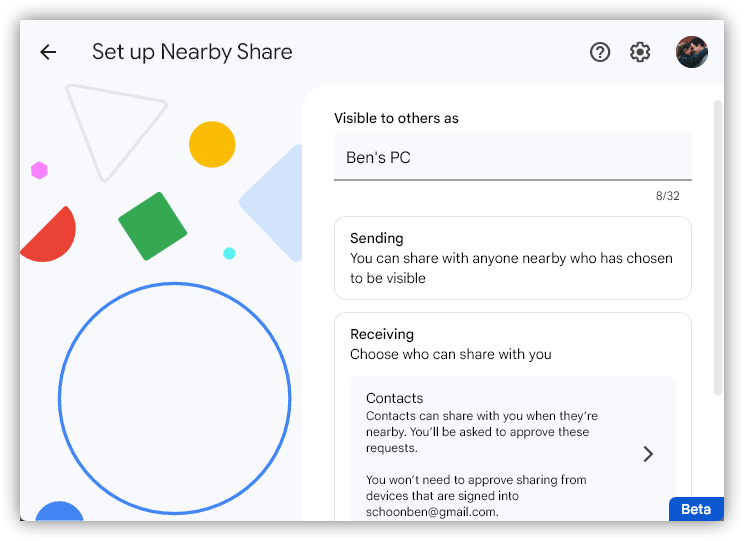Click the "Ben's PC" device name field

[x=512, y=157]
